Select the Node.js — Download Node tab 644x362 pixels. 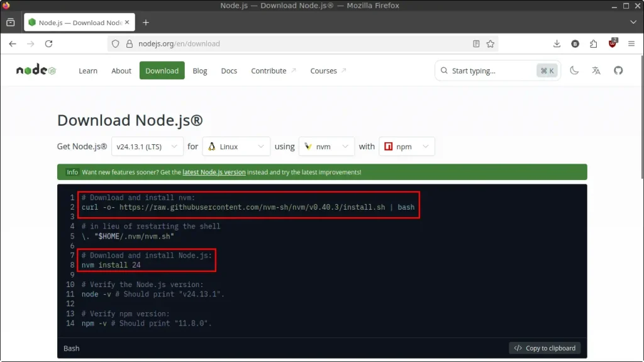tap(79, 22)
